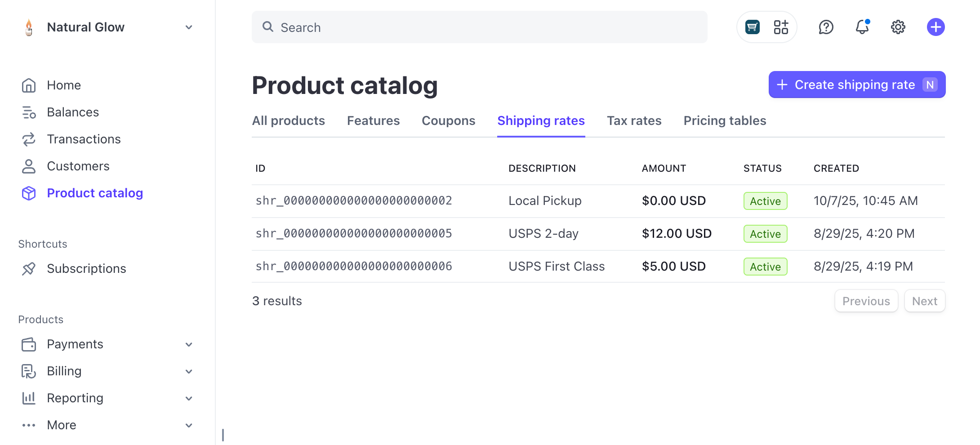This screenshot has width=980, height=445.
Task: Open Balances from the sidebar
Action: (73, 112)
